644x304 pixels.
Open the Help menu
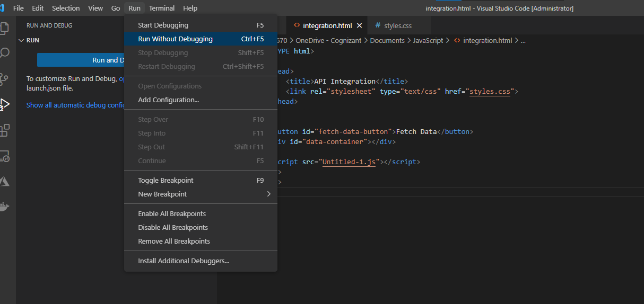[190, 8]
